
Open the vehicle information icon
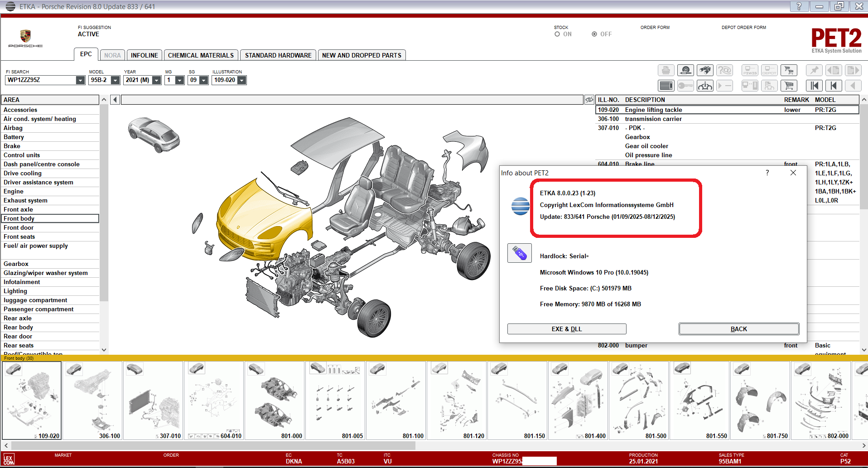pyautogui.click(x=705, y=86)
